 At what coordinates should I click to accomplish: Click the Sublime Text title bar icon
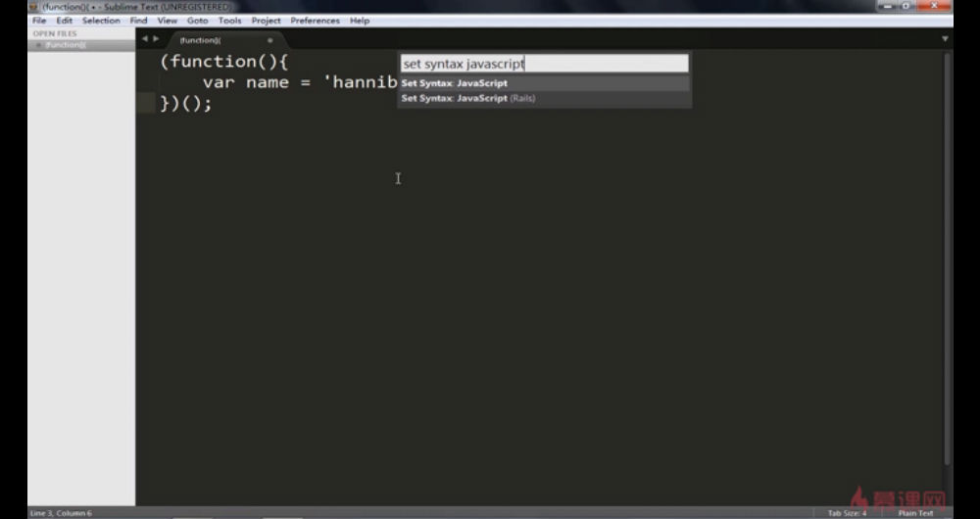tap(33, 7)
